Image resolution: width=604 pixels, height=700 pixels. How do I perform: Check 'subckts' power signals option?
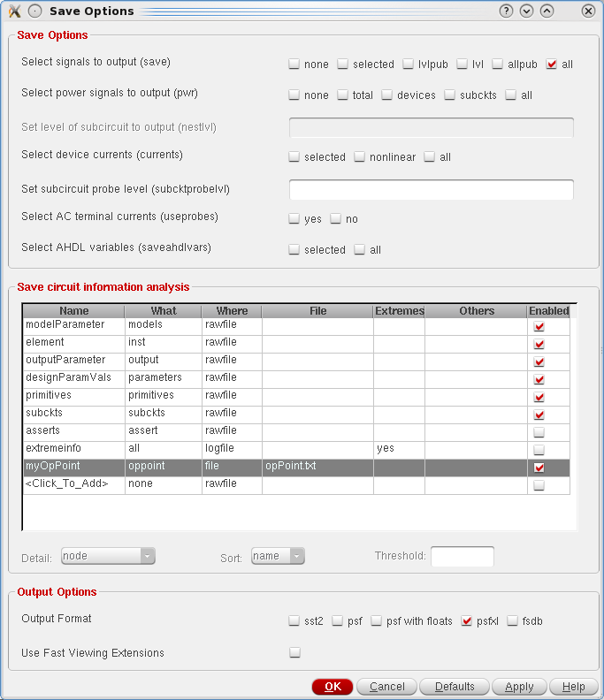450,95
